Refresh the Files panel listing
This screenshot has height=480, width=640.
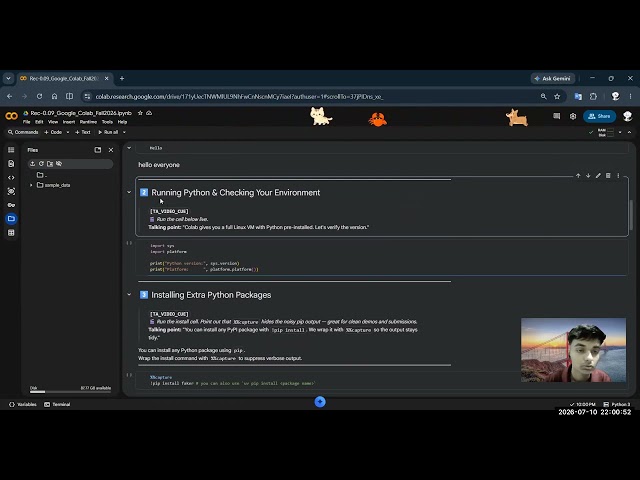(41, 164)
